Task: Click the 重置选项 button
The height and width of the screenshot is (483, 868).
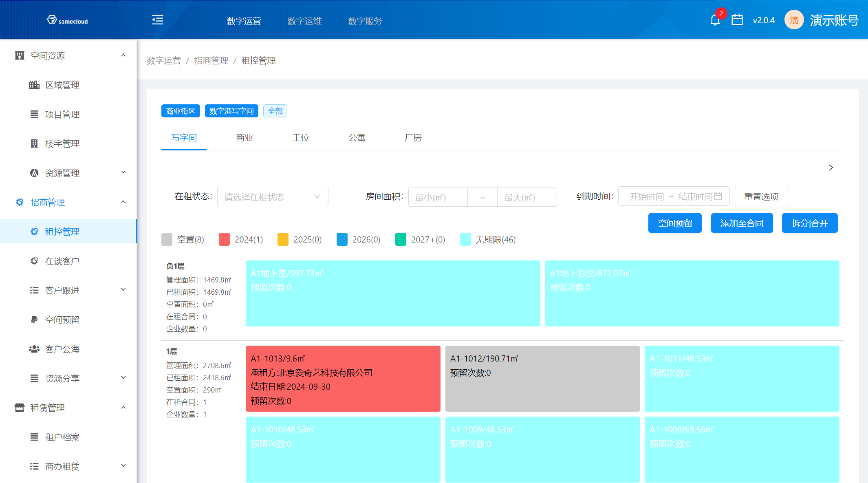Action: point(761,196)
